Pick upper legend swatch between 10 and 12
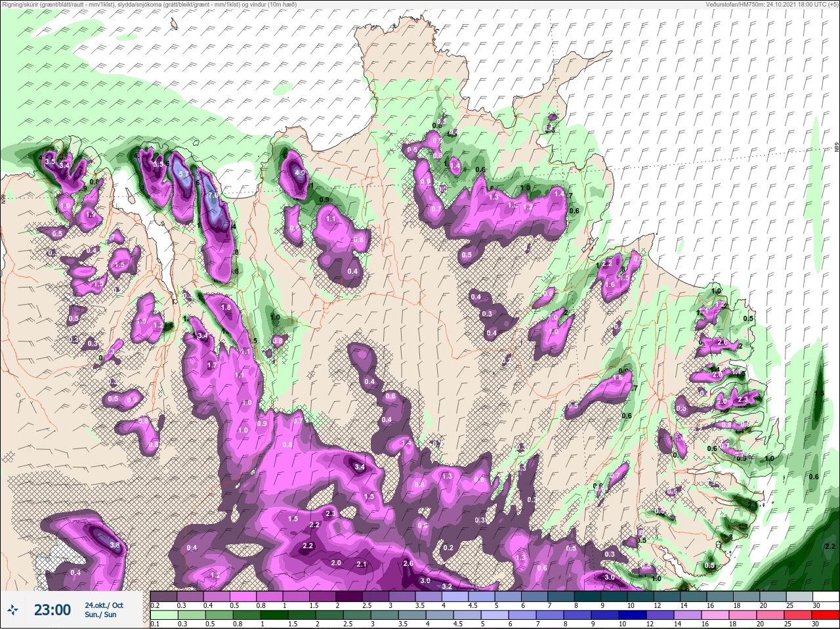Viewport: 840px width, 629px height. coord(641,596)
